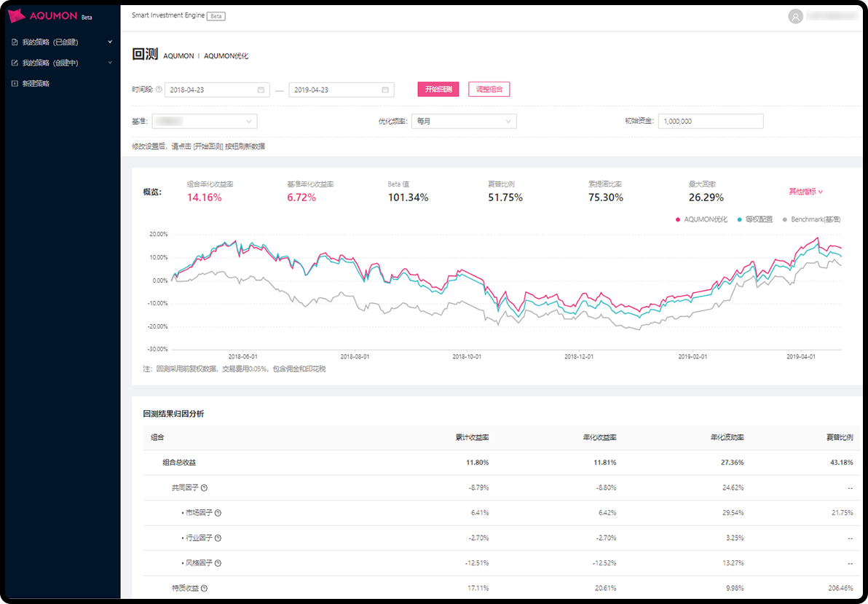The height and width of the screenshot is (604, 868).
Task: Expand the 我的策略 (已创建) sidebar chevron
Action: click(x=110, y=42)
